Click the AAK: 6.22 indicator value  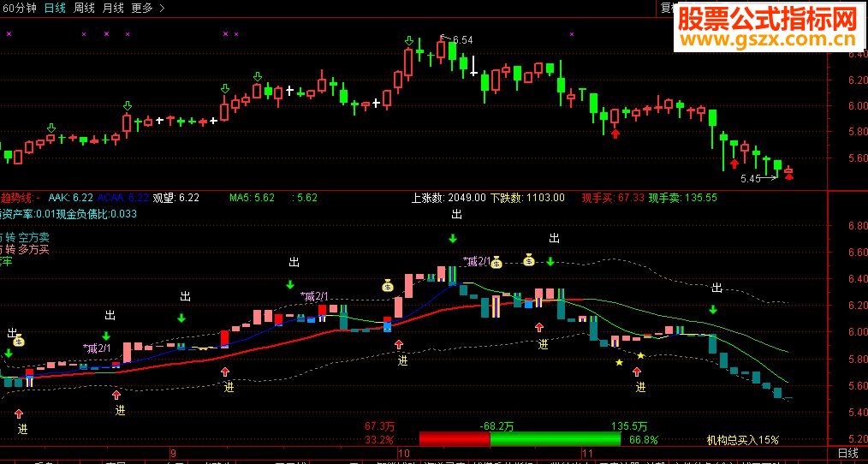(71, 197)
